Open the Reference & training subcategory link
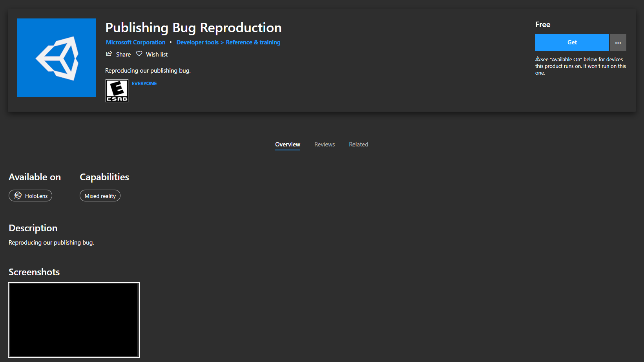 click(253, 42)
